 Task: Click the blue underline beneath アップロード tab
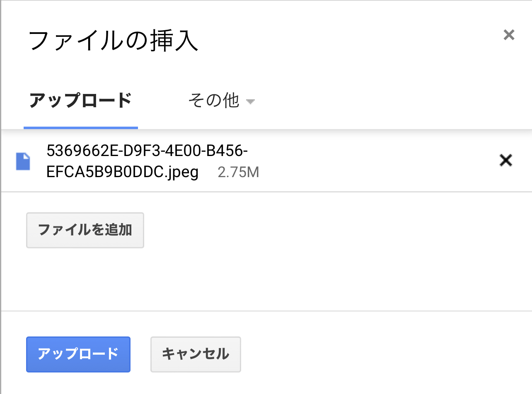[80, 127]
